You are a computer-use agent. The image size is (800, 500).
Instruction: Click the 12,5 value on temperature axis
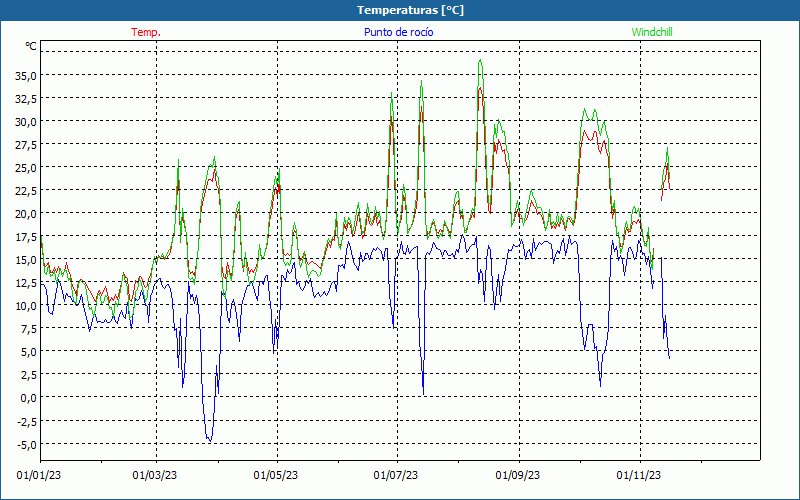tap(26, 283)
